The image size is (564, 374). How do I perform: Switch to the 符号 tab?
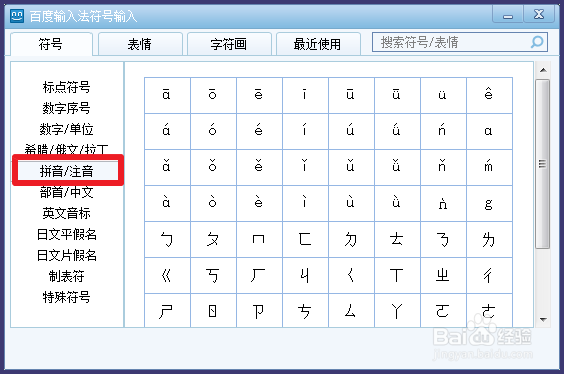(51, 44)
